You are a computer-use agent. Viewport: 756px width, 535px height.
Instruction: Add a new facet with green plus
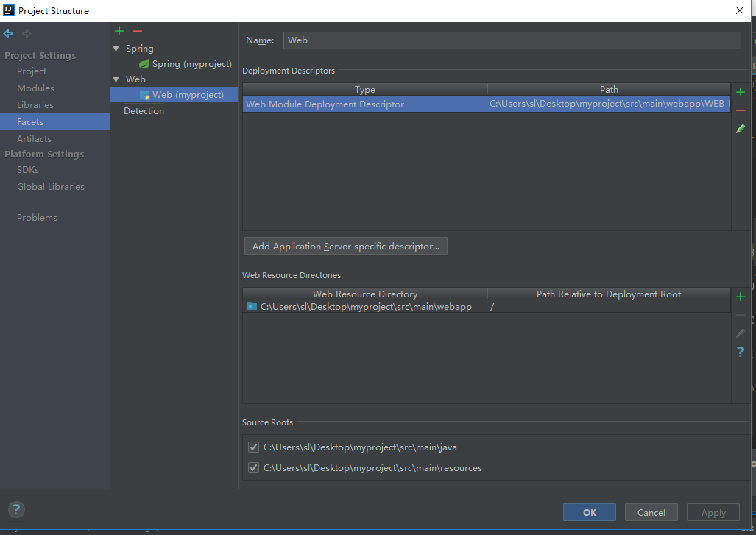click(119, 32)
